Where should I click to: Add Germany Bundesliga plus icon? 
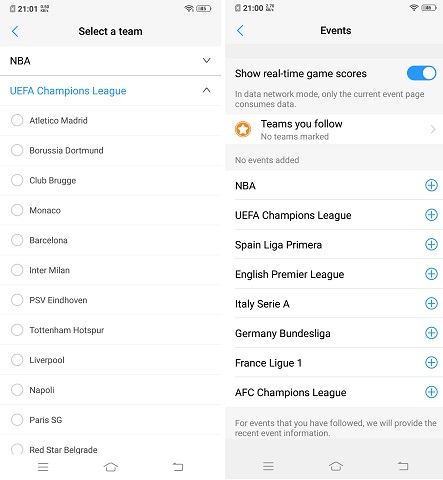[x=431, y=333]
